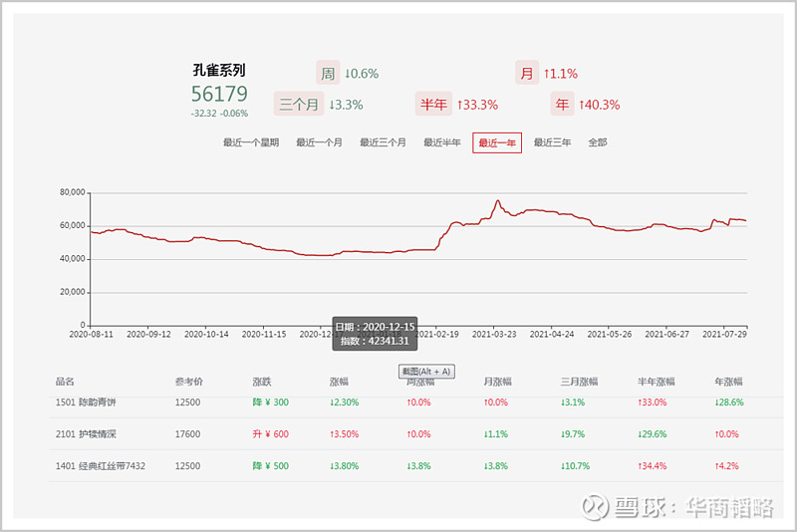This screenshot has width=797, height=532.
Task: Click the chart tooltip showing 2020-12-15
Action: 376,334
